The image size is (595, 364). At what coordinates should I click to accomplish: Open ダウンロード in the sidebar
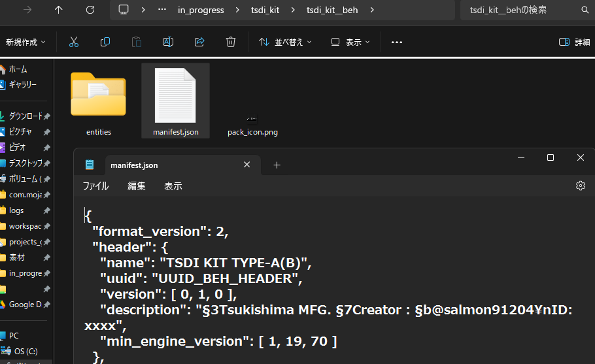25,116
